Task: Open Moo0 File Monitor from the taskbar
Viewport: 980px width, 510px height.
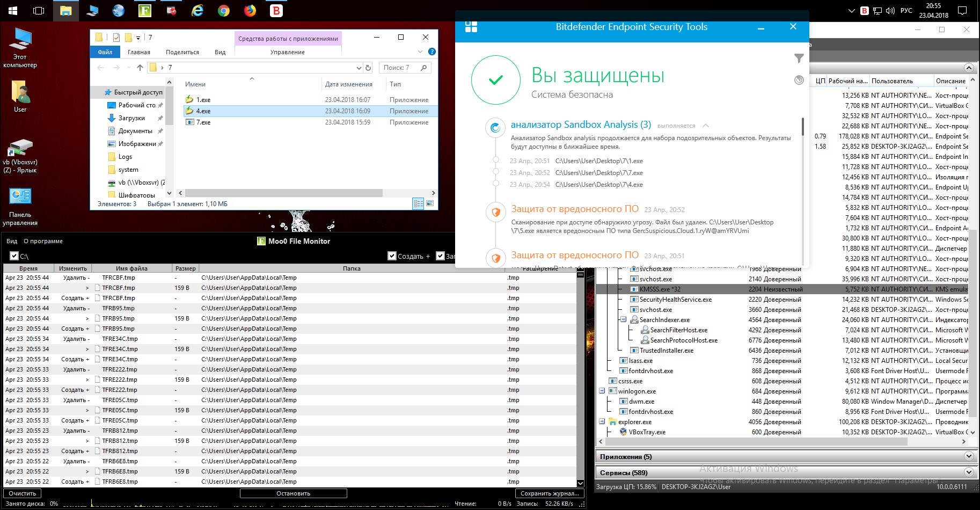Action: coord(145,11)
